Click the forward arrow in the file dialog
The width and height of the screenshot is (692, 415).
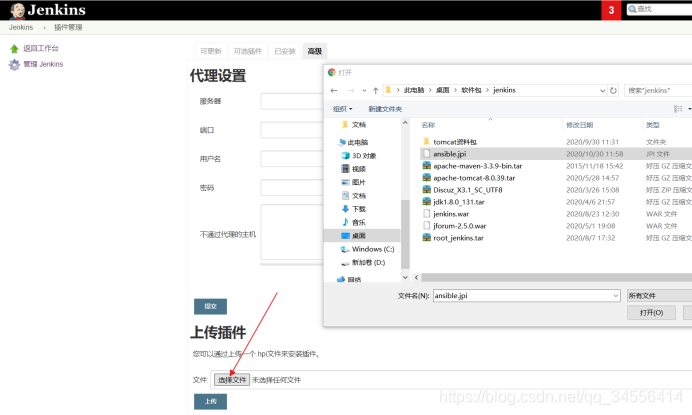(351, 91)
